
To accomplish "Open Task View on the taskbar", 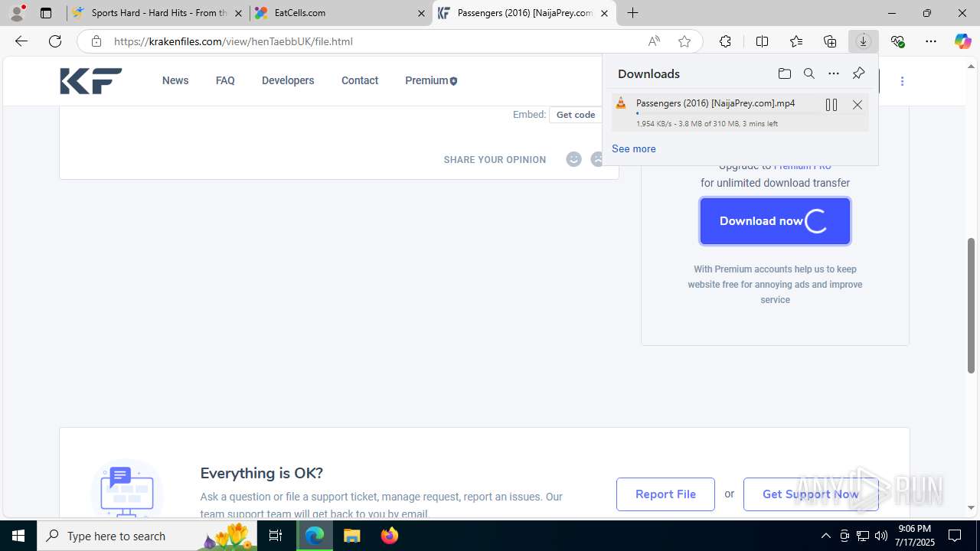I will 276,536.
